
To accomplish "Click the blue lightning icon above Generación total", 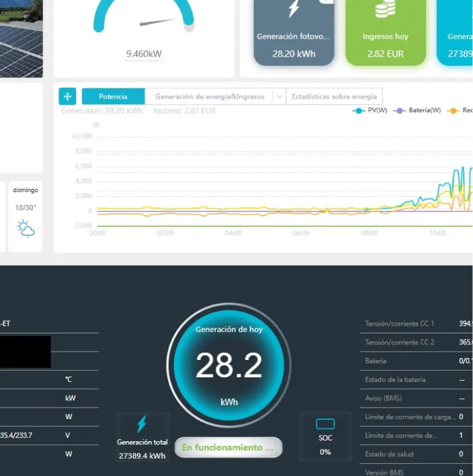I will point(142,424).
